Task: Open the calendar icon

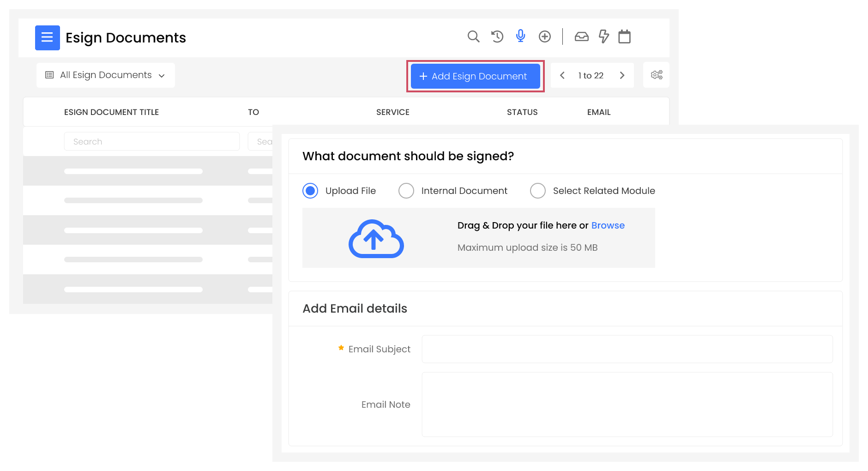Action: point(624,36)
